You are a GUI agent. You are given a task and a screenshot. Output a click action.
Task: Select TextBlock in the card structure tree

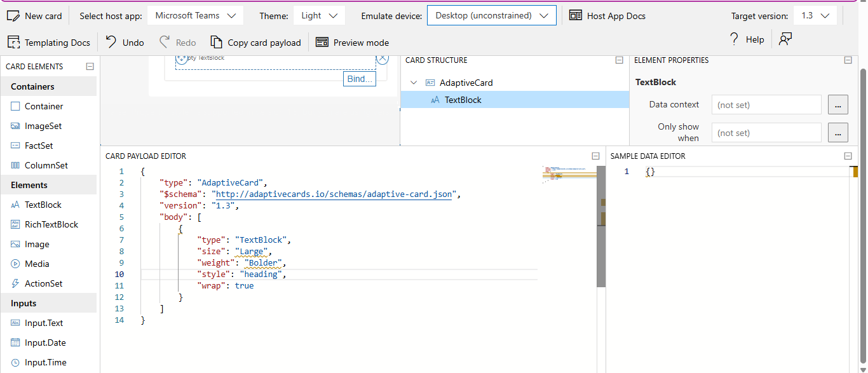pyautogui.click(x=463, y=100)
